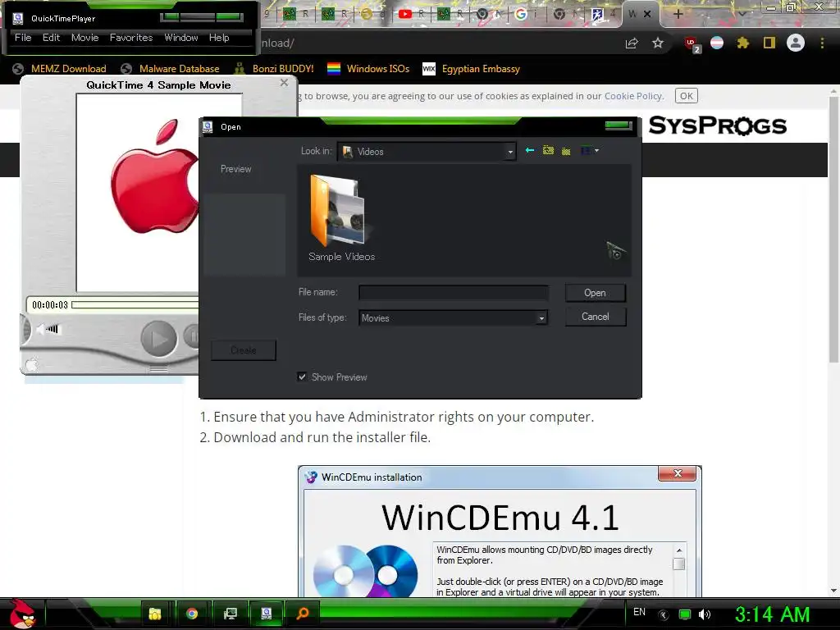The height and width of the screenshot is (630, 840).
Task: Show hidden tray icons arrow
Action: [663, 615]
